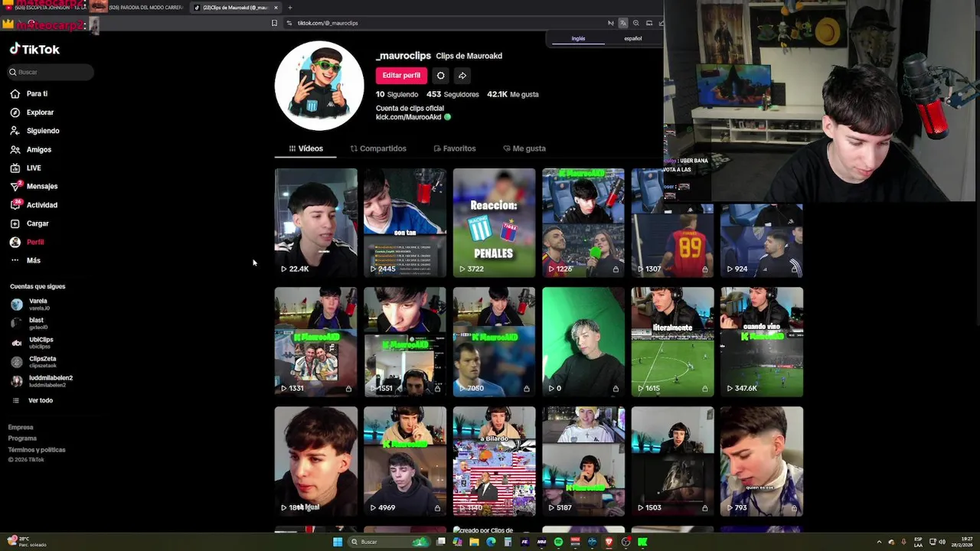Select the Vídeos tab
The image size is (980, 551).
305,148
